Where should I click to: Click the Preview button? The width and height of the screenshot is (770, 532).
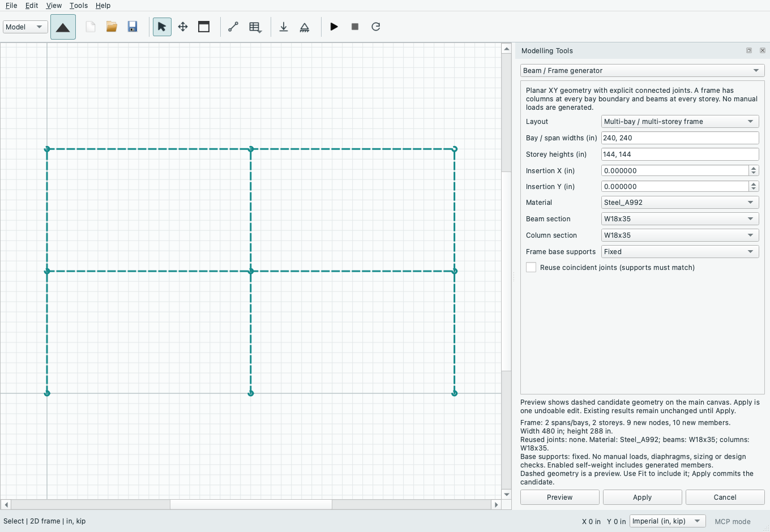pos(560,497)
